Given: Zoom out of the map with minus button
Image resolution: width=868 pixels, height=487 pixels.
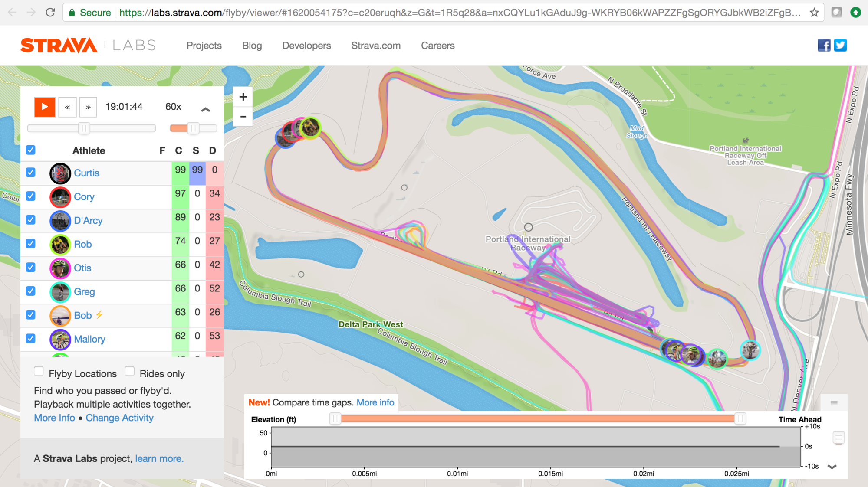Looking at the screenshot, I should point(243,116).
